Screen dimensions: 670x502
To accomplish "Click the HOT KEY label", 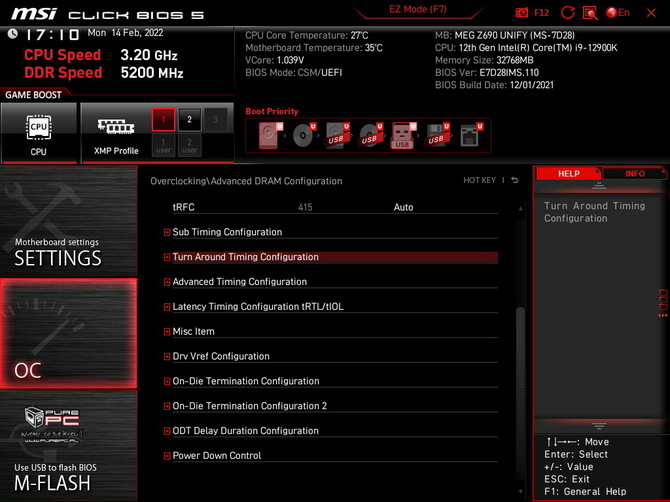I will [479, 180].
